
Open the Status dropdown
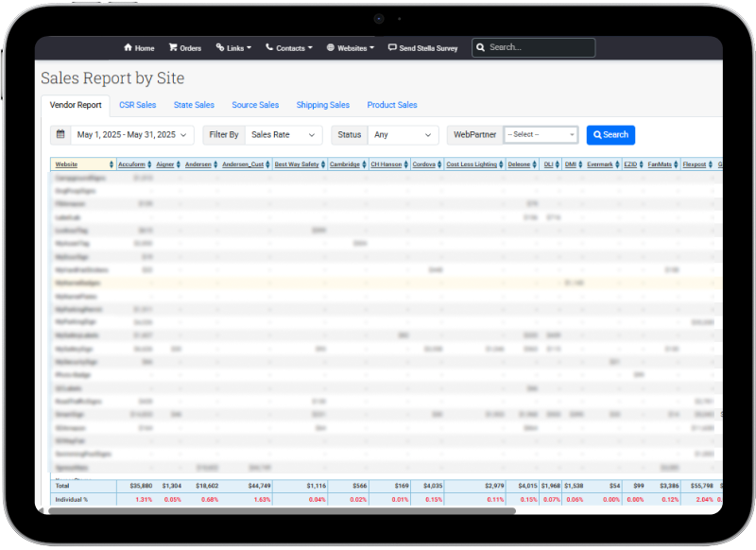[x=403, y=135]
